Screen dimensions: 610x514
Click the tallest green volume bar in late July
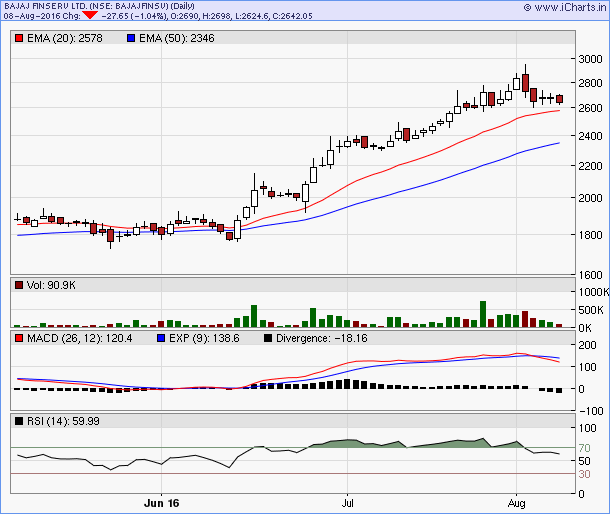pyautogui.click(x=483, y=314)
